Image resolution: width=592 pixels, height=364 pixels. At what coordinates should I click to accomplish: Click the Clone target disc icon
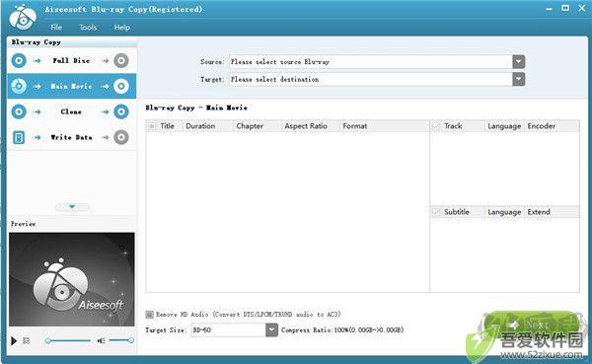(121, 111)
